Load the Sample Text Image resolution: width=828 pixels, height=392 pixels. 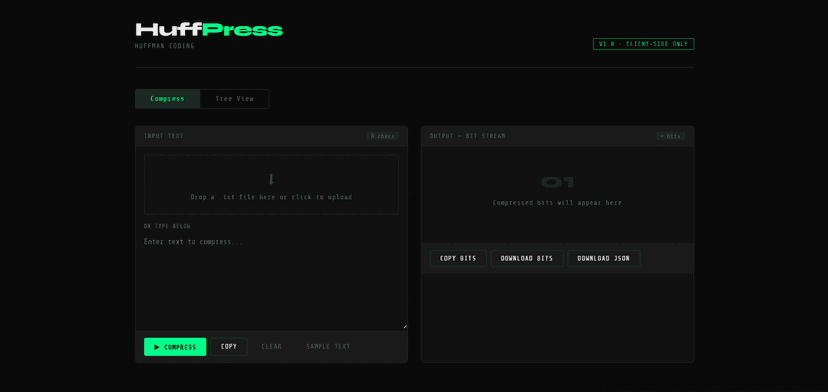pos(328,347)
